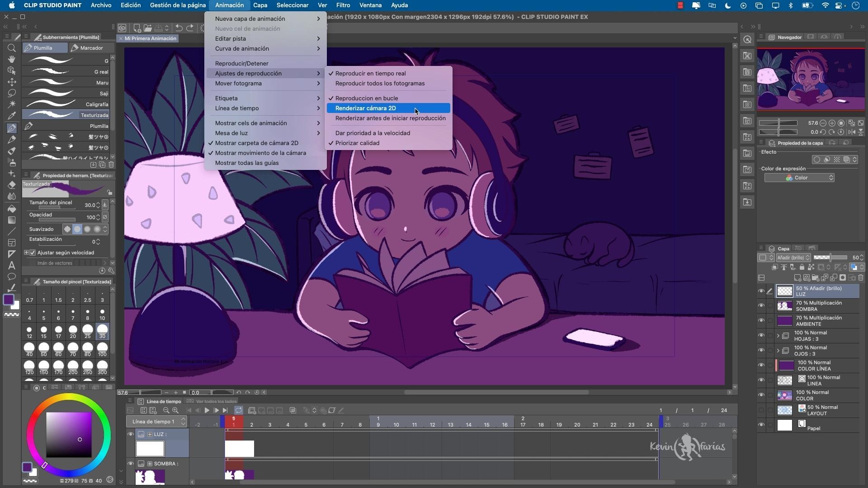Select the Zoom magnifier tool
This screenshot has height=488, width=868.
click(x=12, y=48)
